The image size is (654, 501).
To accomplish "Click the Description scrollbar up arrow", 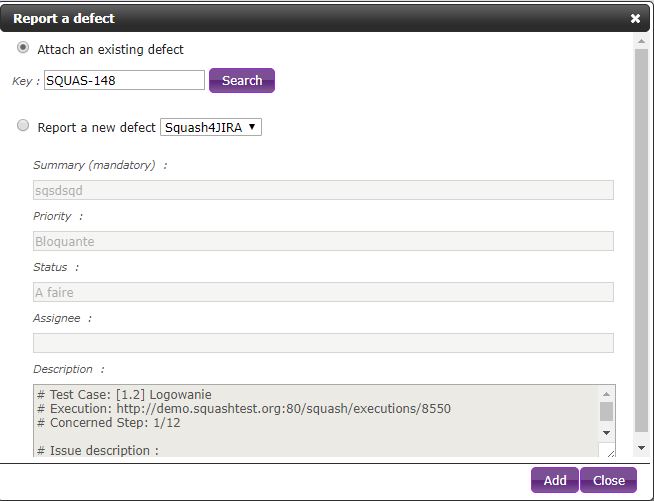I will pos(606,393).
